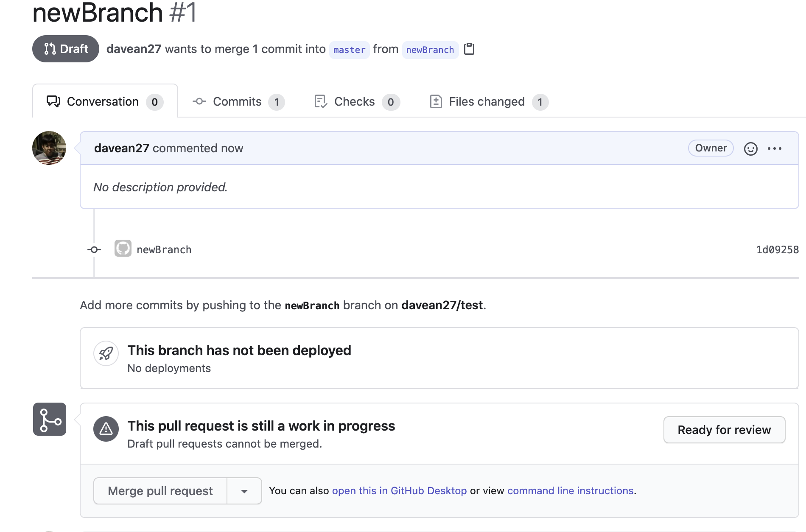Open commit hash 1d09258

pos(778,249)
